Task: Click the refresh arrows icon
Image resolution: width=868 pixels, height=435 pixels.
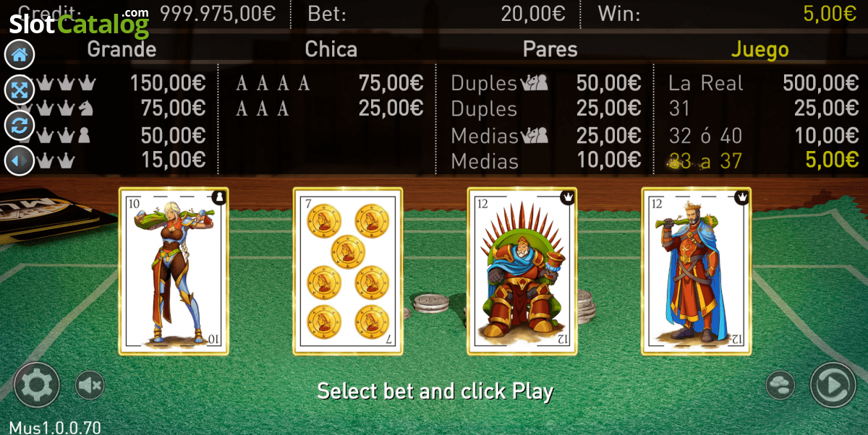Action: point(20,125)
